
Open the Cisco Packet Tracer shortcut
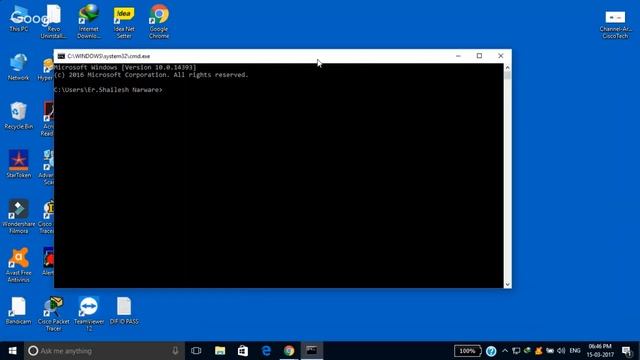[x=53, y=314]
